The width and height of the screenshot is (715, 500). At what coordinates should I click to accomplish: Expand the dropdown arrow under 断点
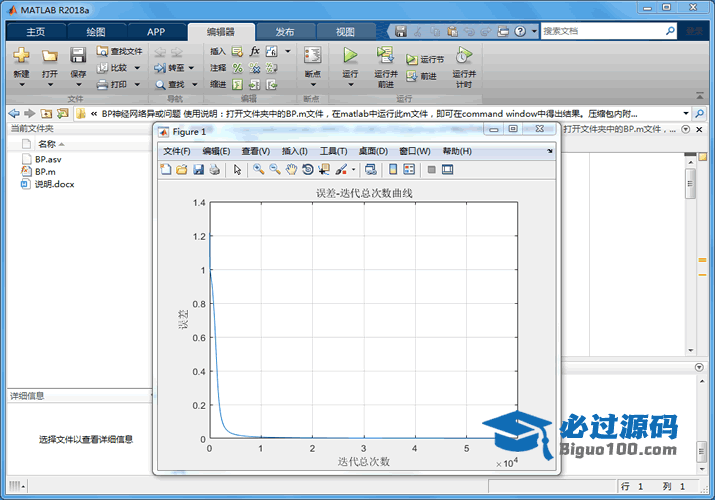pyautogui.click(x=313, y=85)
